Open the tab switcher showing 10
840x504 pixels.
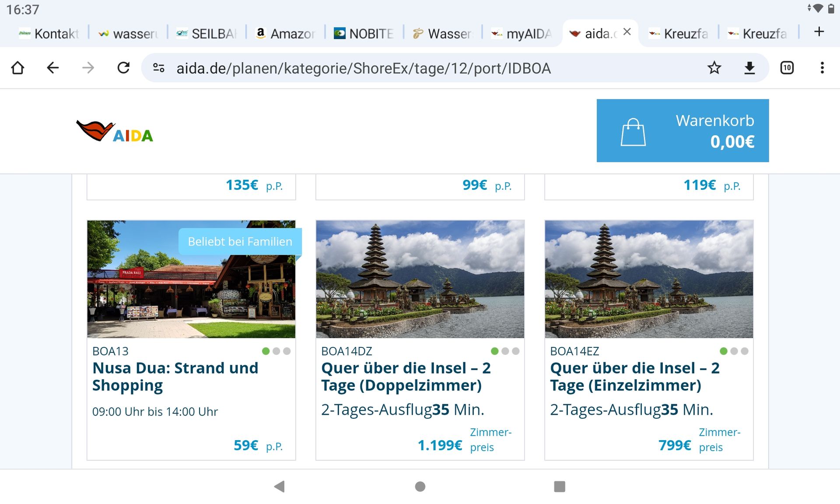pos(787,68)
